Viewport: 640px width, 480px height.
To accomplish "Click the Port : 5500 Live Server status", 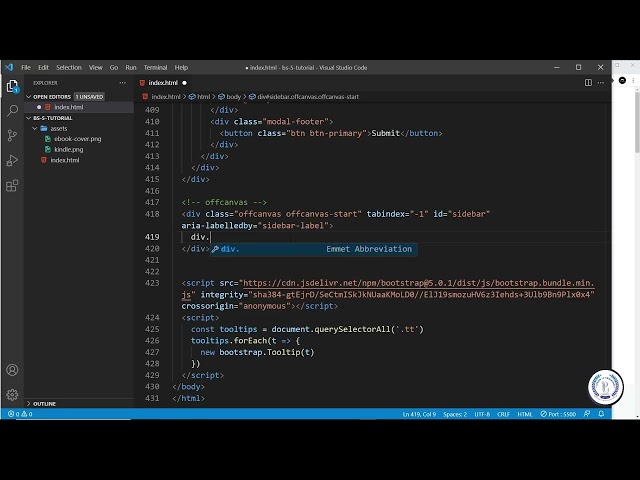I will (558, 414).
